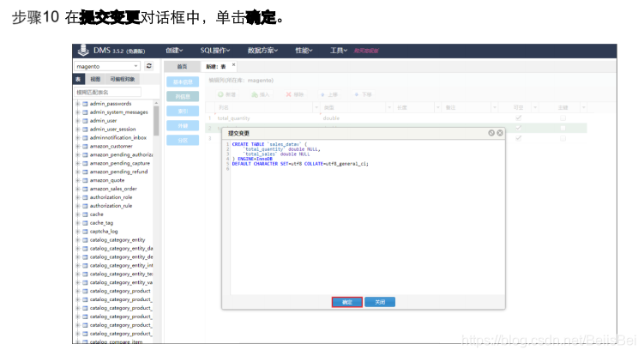Click the table icon beside amazon_sales_order

coord(86,189)
